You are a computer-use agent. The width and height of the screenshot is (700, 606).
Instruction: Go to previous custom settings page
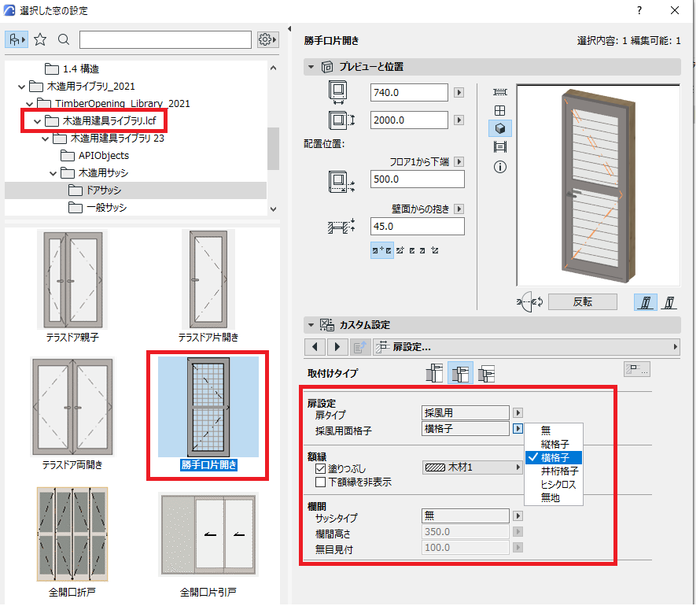(315, 347)
